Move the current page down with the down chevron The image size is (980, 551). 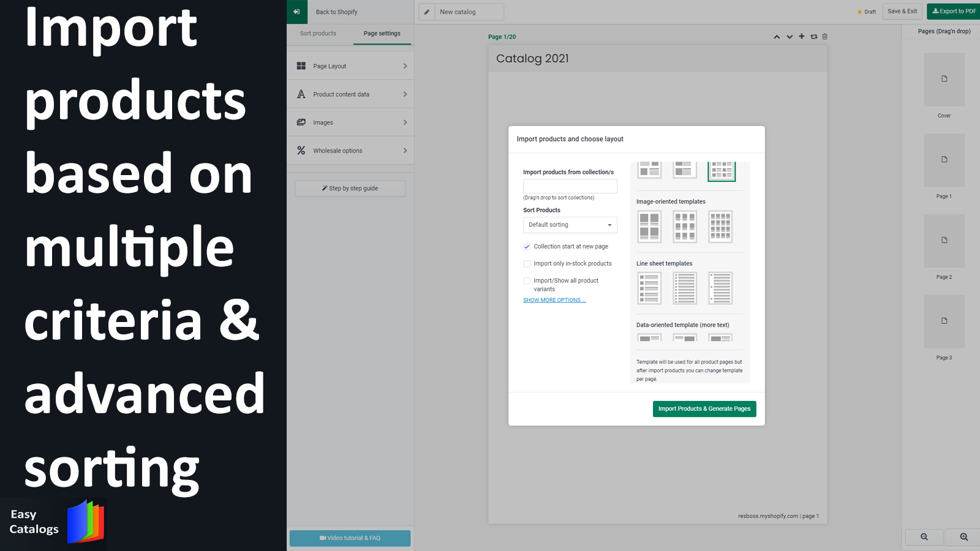tap(790, 37)
